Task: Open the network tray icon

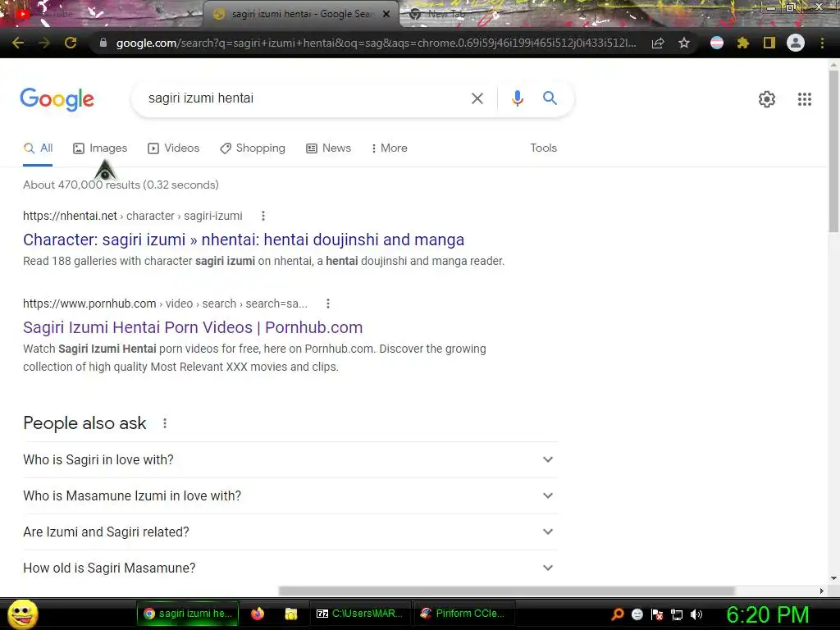Action: (x=677, y=614)
